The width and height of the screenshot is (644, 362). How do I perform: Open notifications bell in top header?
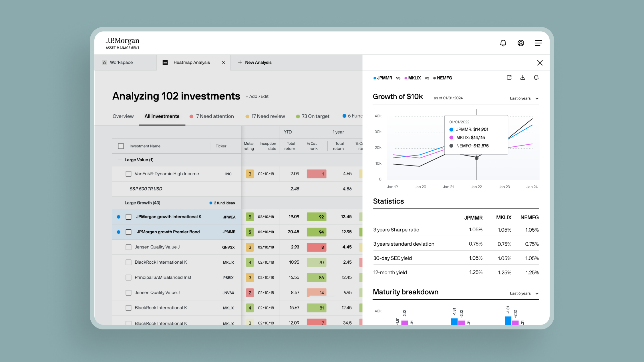(503, 43)
